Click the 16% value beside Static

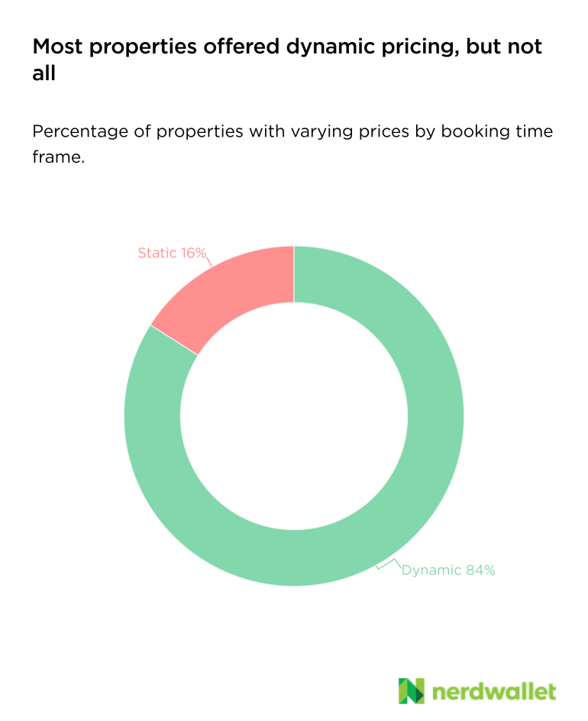[193, 253]
